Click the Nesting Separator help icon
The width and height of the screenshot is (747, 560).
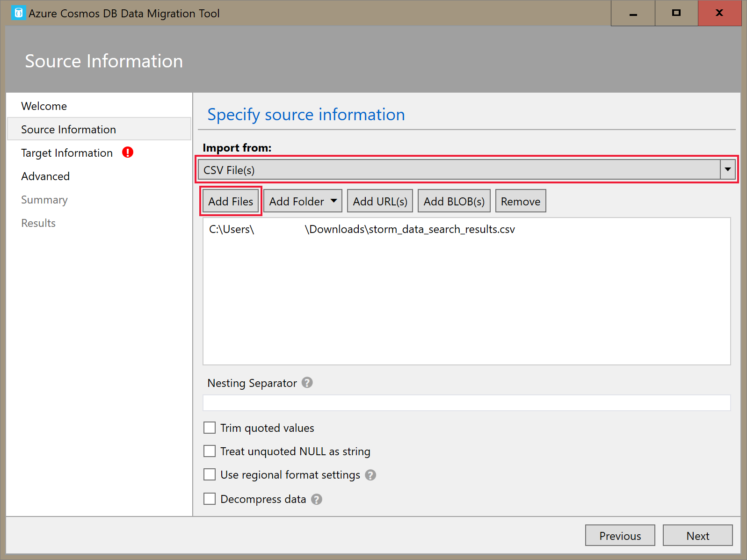pos(307,383)
